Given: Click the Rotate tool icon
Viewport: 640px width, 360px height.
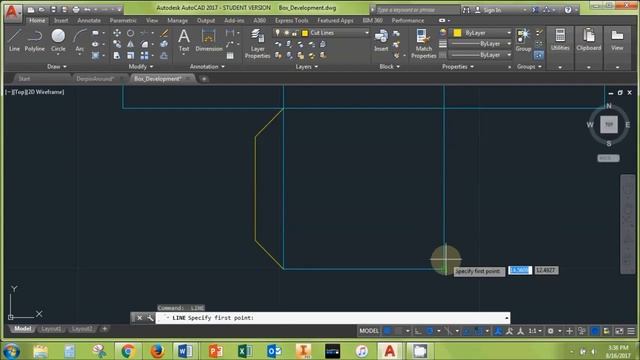Looking at the screenshot, I should pyautogui.click(x=130, y=33).
